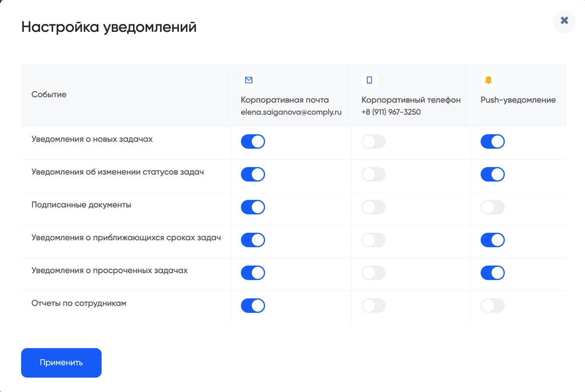
Task: Turn off email for signed documents
Action: pyautogui.click(x=253, y=207)
